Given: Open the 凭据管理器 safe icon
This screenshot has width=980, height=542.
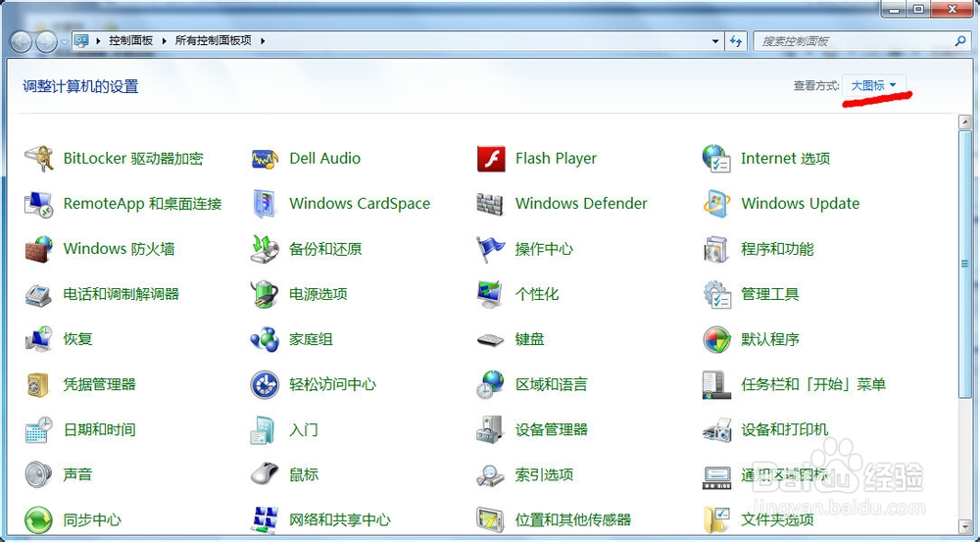Looking at the screenshot, I should pos(39,384).
